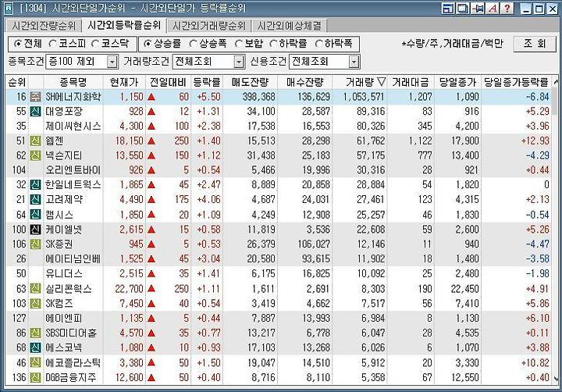The image size is (562, 392).
Task: Click the 거래대금 column header
Action: (x=411, y=82)
